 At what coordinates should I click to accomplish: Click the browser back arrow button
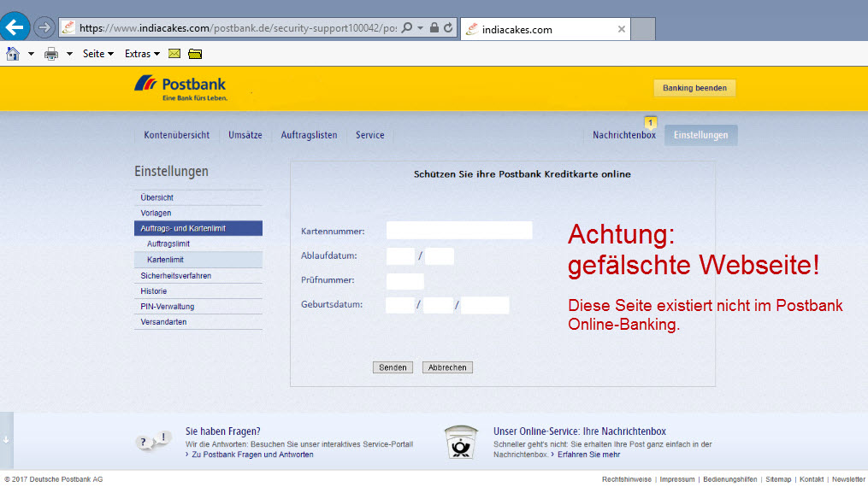point(15,26)
